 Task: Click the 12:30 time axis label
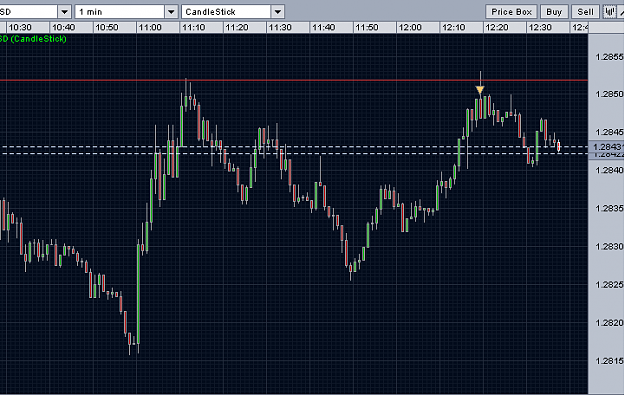click(540, 28)
